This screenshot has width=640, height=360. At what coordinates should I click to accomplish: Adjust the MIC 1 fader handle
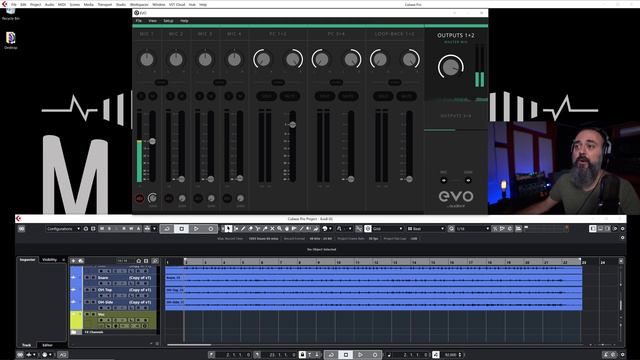152,141
